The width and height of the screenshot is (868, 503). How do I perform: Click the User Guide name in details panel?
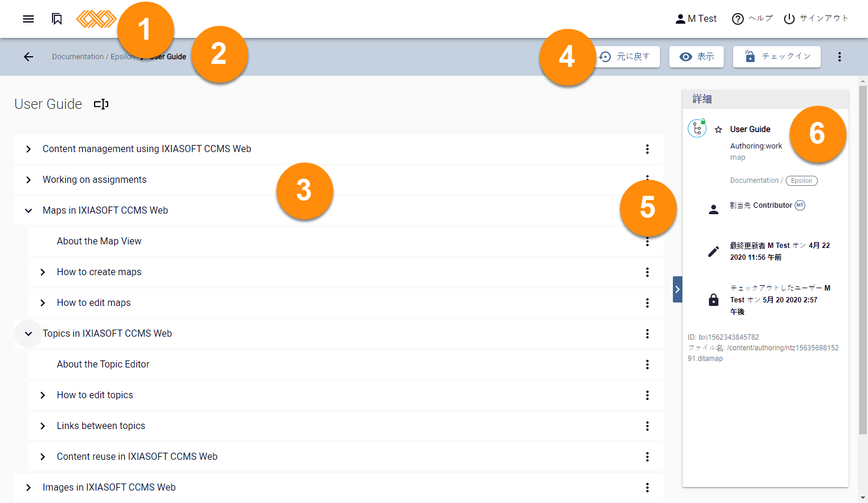pyautogui.click(x=750, y=130)
